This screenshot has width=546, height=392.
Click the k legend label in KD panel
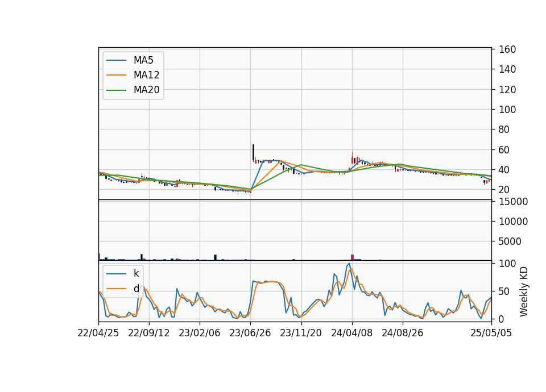coord(136,273)
